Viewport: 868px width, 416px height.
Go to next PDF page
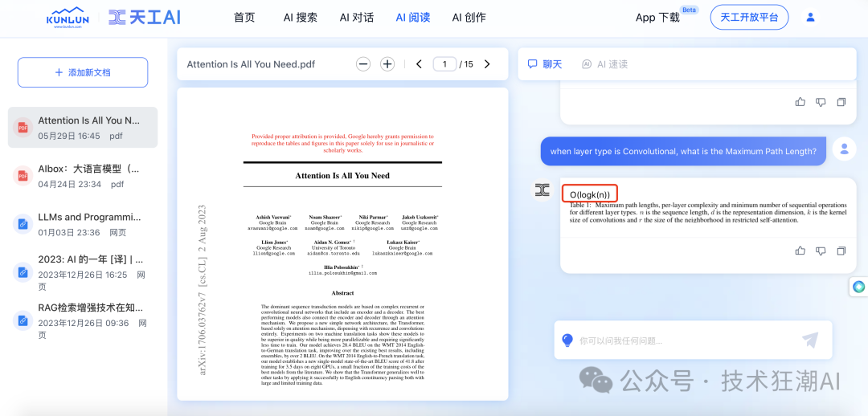pyautogui.click(x=487, y=64)
